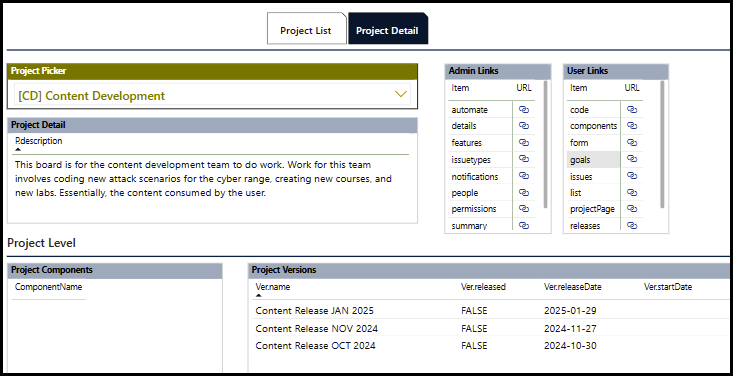Open the features admin link icon

click(524, 143)
